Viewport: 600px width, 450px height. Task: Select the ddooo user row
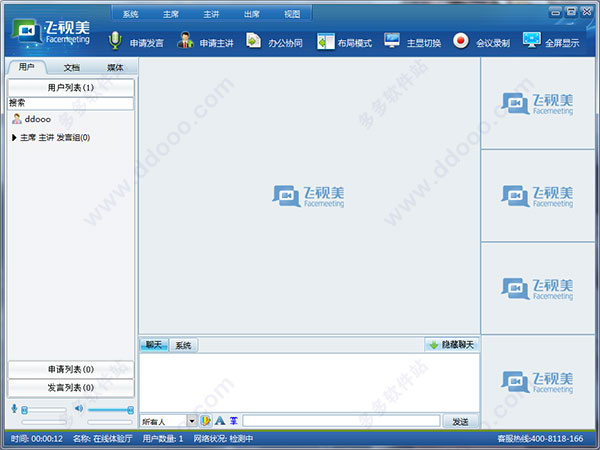[71, 119]
